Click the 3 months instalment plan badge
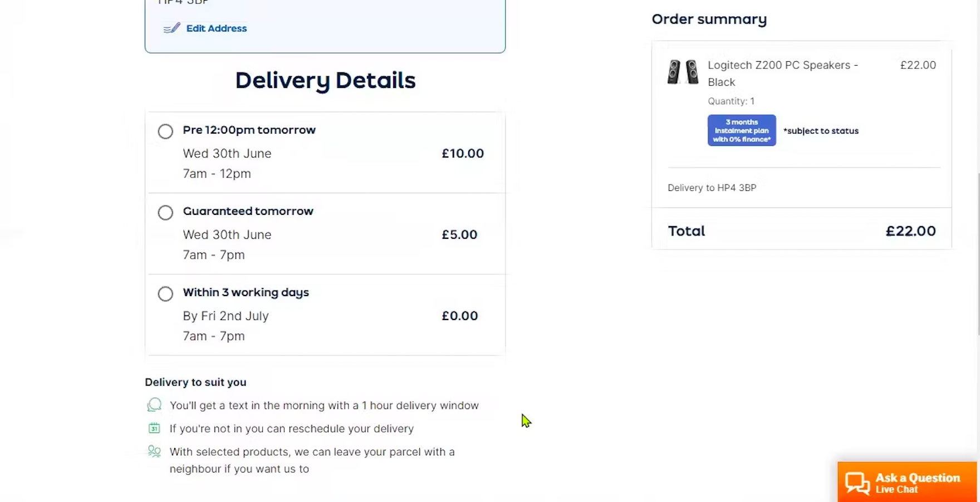The width and height of the screenshot is (980, 502). pos(742,130)
